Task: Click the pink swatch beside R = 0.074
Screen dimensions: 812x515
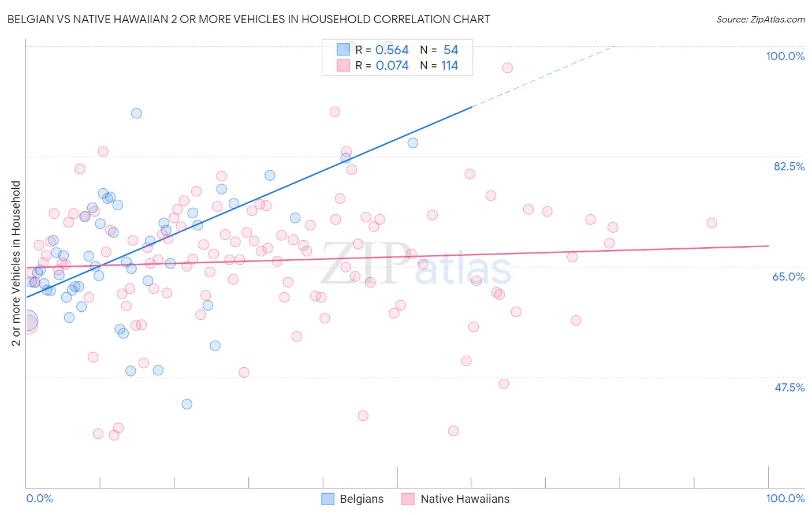Action: click(344, 65)
